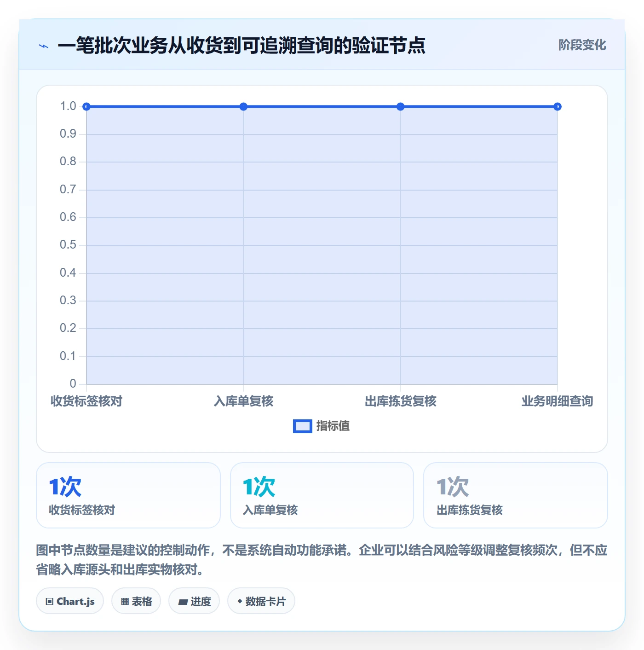Click the note paragraph starting 图中节点数量
The width and height of the screenshot is (644, 650).
click(322, 560)
